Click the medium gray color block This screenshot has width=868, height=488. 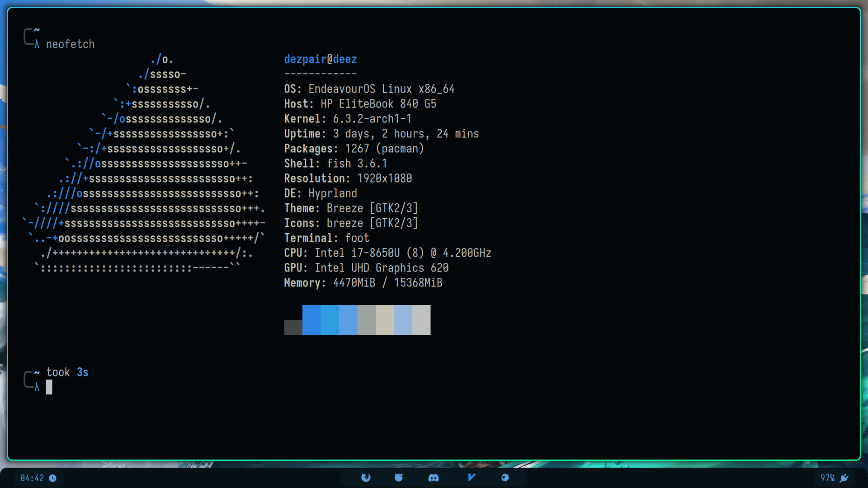coord(366,320)
